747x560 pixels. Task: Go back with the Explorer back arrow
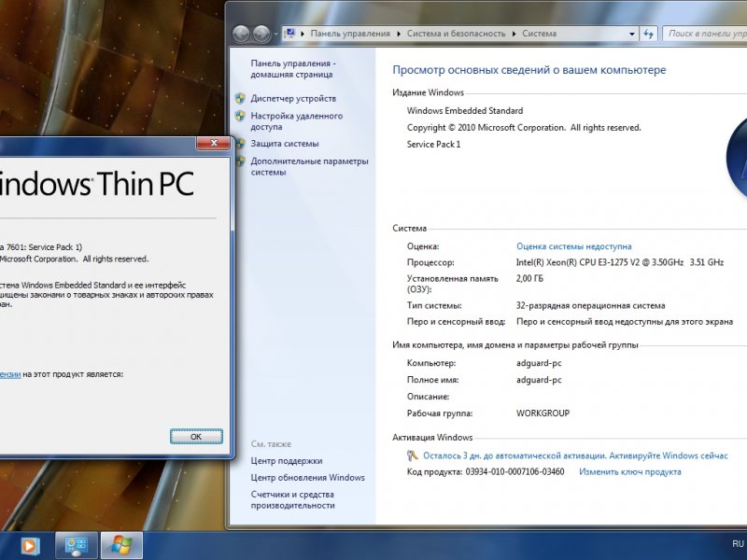[x=241, y=34]
